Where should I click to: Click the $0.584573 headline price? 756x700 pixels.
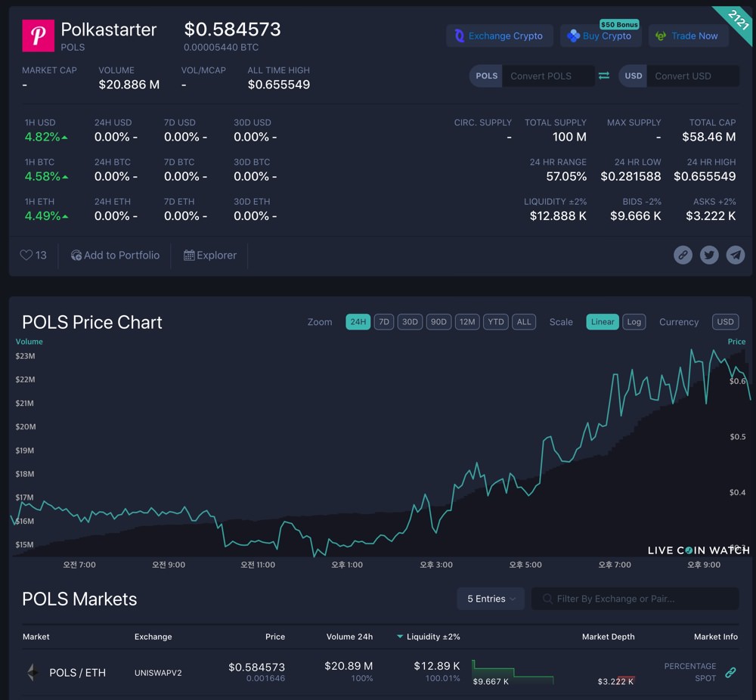[232, 29]
